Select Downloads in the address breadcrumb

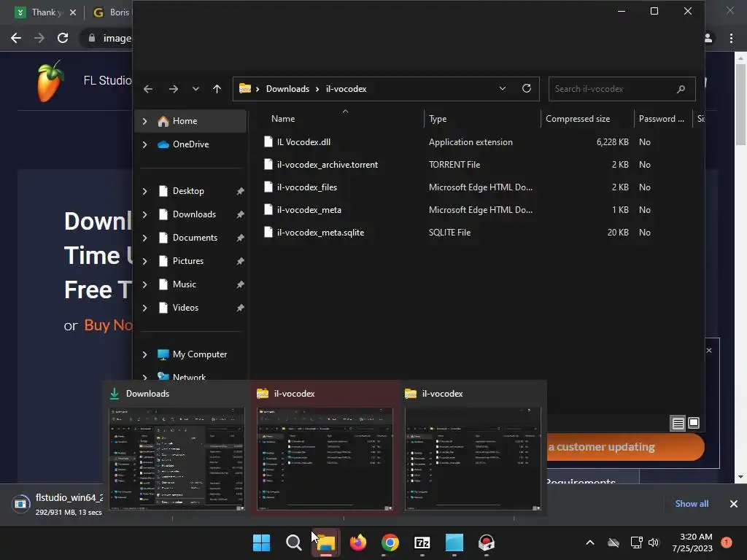[287, 89]
